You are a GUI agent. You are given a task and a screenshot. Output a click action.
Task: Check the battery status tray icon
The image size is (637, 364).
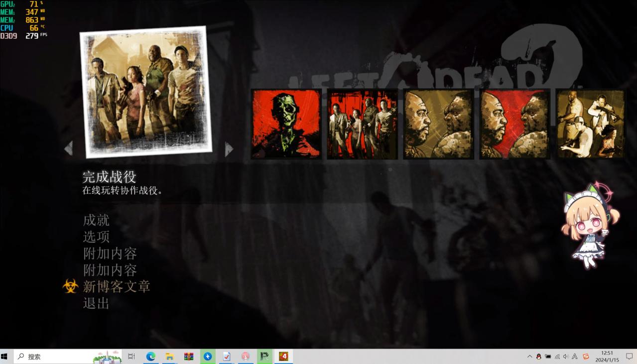click(x=548, y=357)
